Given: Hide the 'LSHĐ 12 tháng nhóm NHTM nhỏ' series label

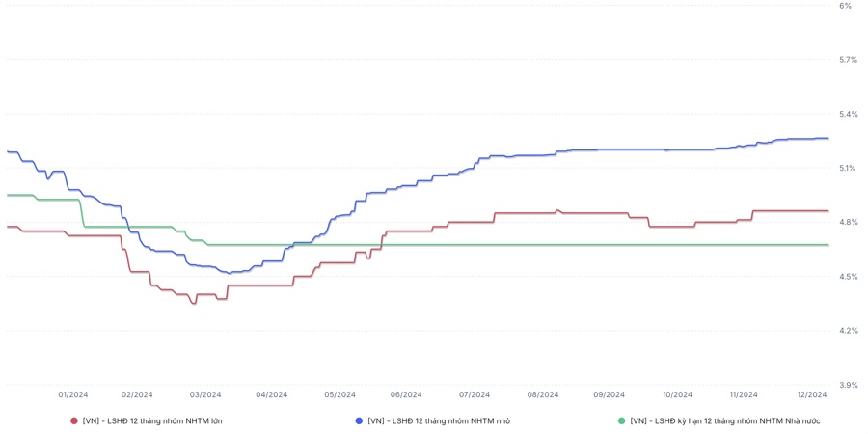Looking at the screenshot, I should (439, 420).
